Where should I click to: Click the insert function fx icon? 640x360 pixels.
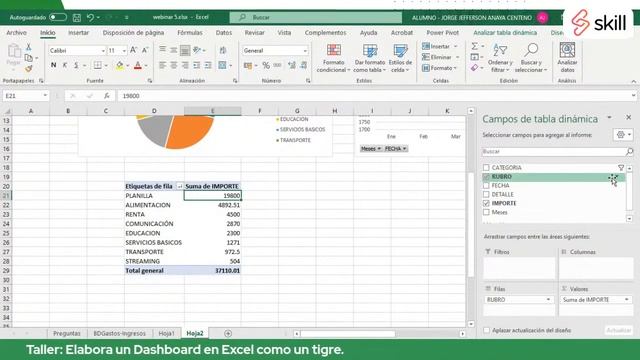[106, 96]
